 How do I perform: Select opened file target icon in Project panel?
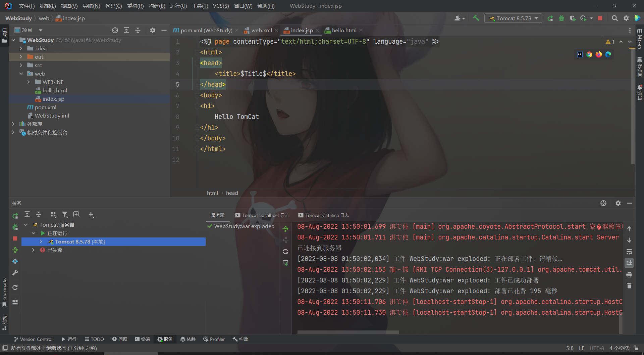click(x=115, y=30)
